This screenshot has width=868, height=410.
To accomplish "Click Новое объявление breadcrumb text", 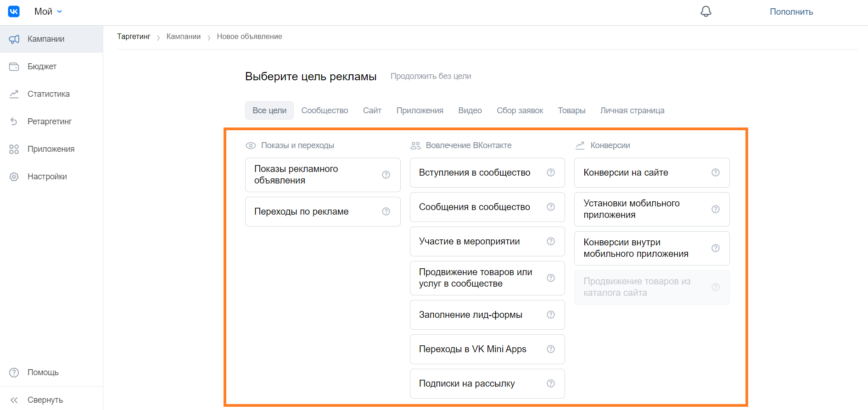I will tap(249, 37).
